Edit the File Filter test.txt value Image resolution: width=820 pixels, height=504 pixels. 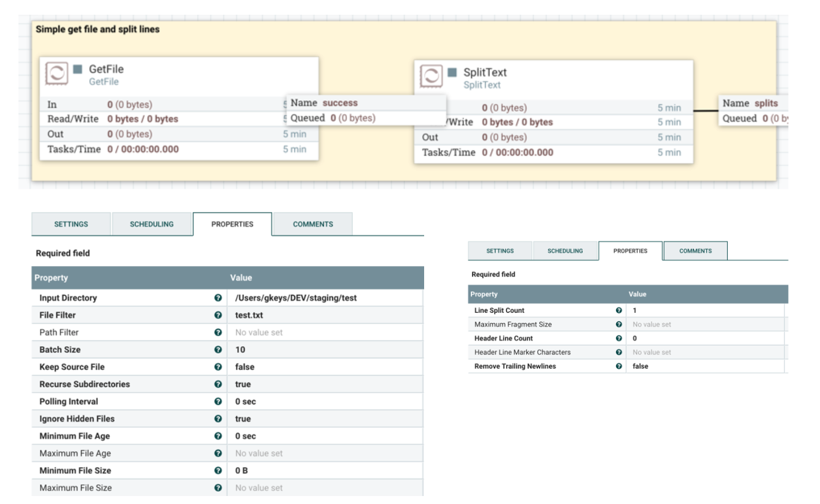[325, 315]
